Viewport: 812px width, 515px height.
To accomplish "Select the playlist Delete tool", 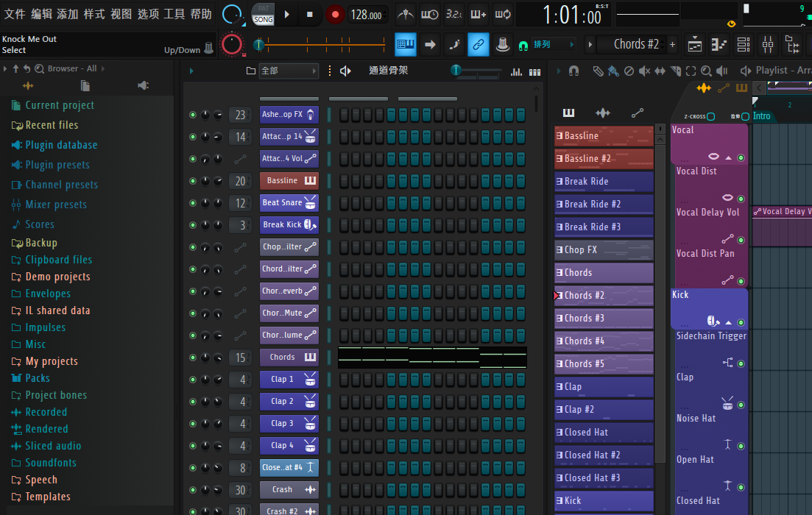I will (629, 71).
